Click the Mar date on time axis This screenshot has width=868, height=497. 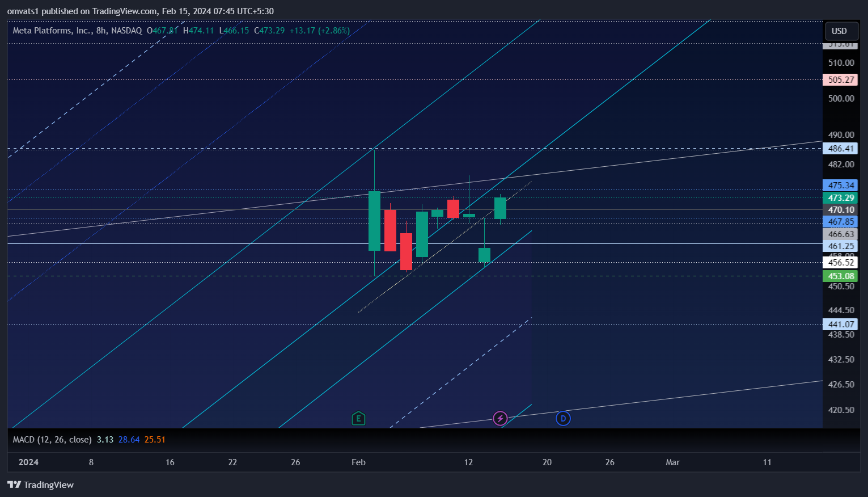tap(672, 462)
